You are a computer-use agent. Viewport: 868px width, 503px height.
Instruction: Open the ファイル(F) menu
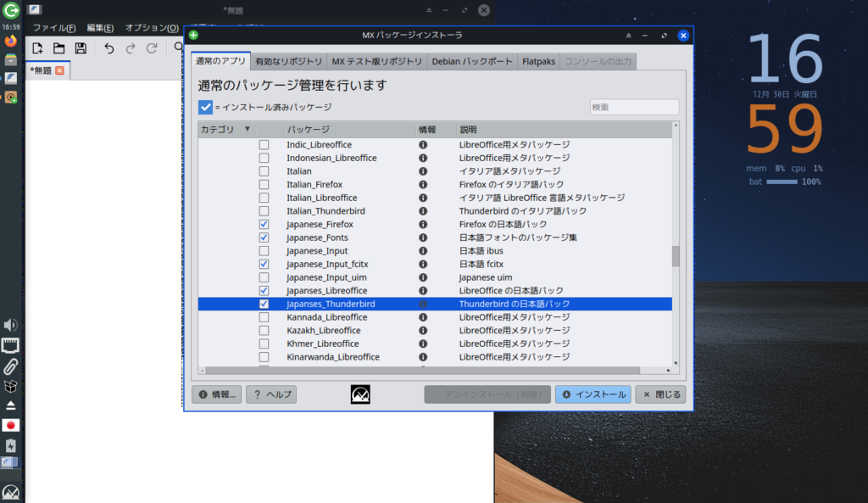[x=54, y=28]
